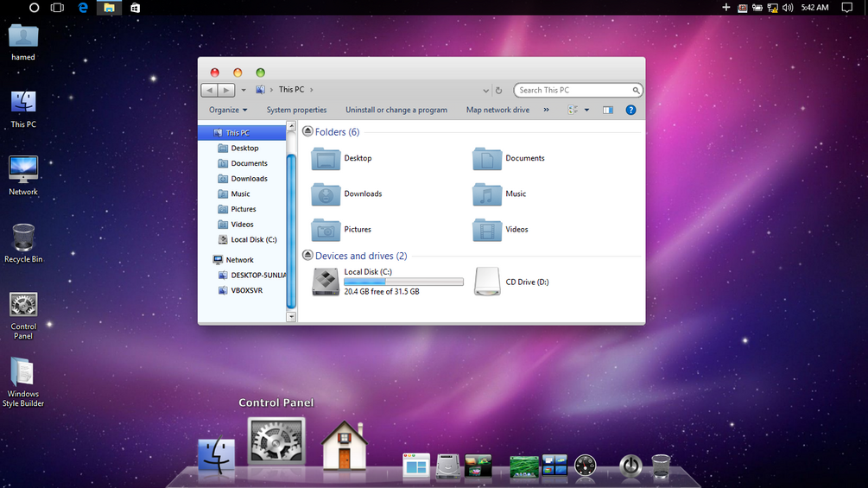The height and width of the screenshot is (488, 868).
Task: Collapse the Folders (6) group
Action: tap(307, 131)
